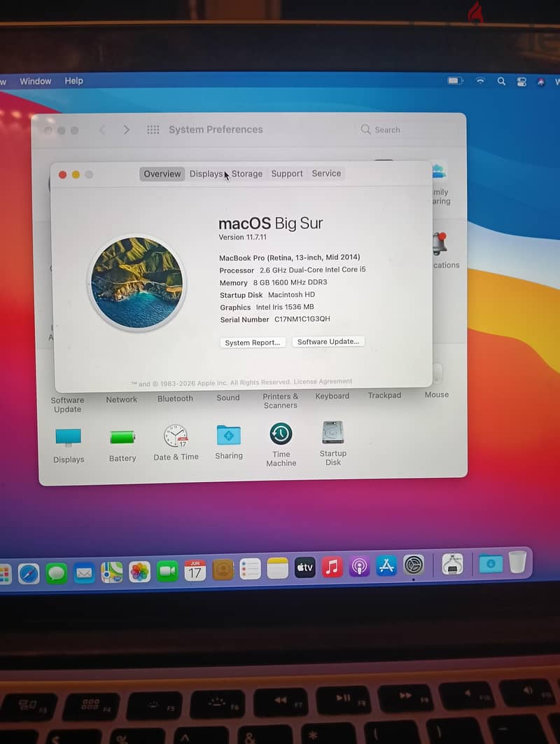Go back in System Preferences

pyautogui.click(x=102, y=130)
